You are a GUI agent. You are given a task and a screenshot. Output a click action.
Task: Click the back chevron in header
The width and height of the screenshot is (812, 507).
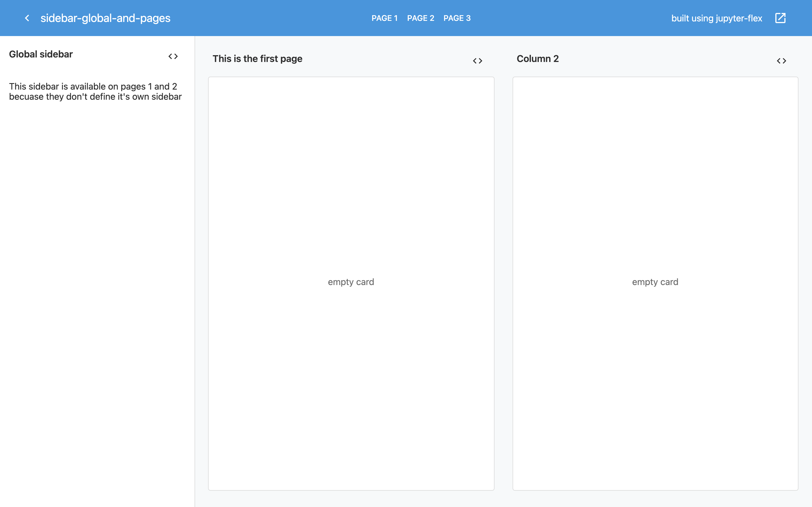coord(27,18)
